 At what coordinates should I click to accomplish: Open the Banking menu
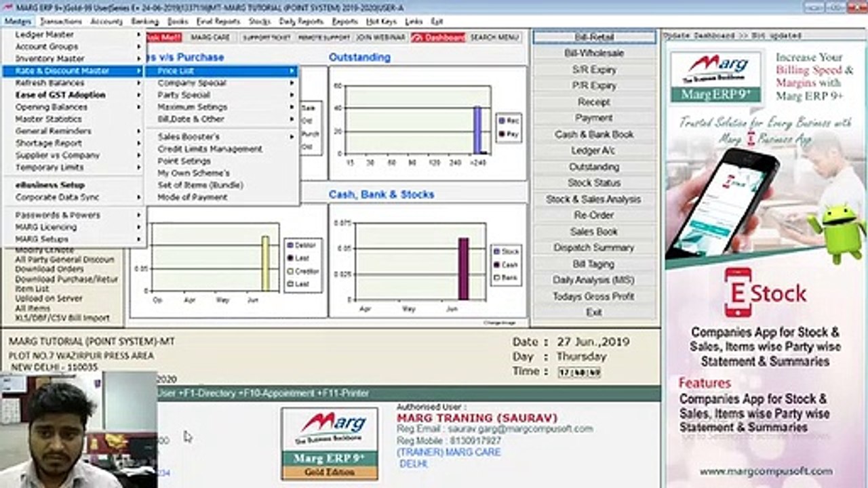tap(144, 22)
